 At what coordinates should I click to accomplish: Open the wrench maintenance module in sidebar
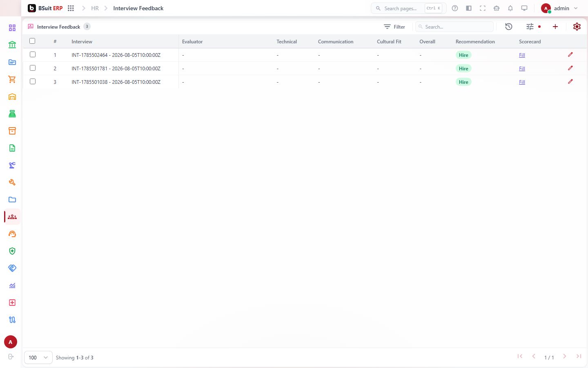click(x=12, y=182)
